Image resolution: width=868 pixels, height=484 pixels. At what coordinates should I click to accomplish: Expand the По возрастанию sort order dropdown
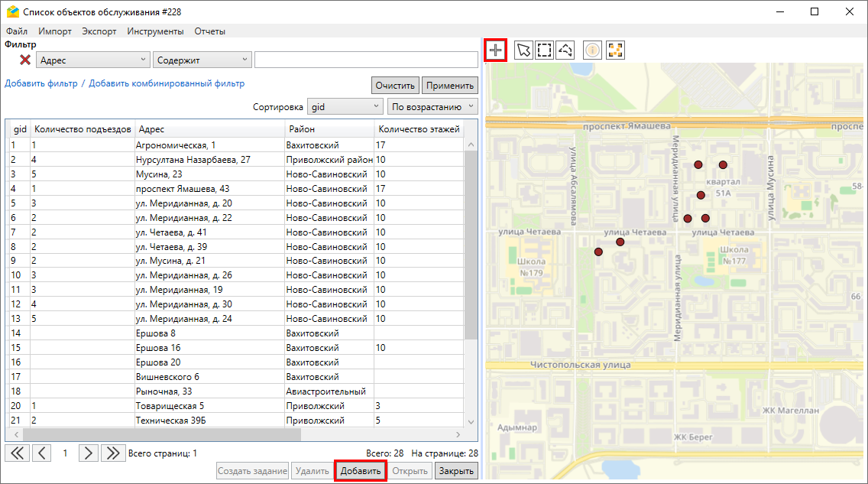pyautogui.click(x=432, y=107)
